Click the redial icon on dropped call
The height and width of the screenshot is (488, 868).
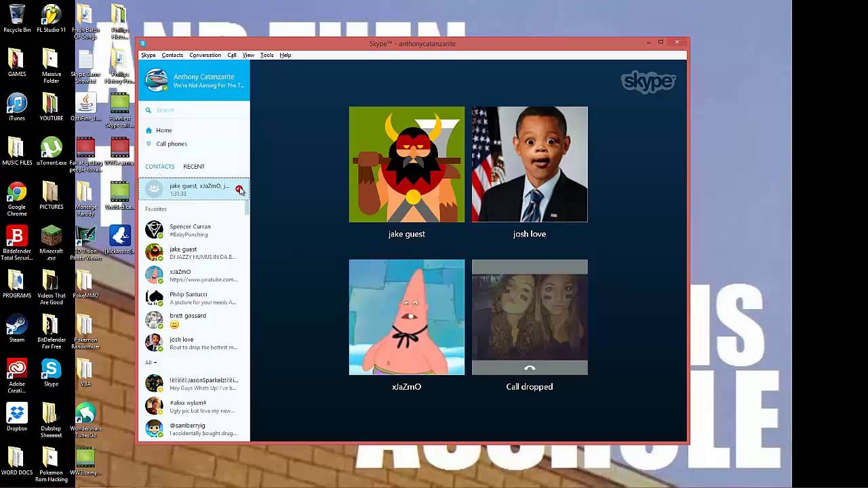[530, 367]
